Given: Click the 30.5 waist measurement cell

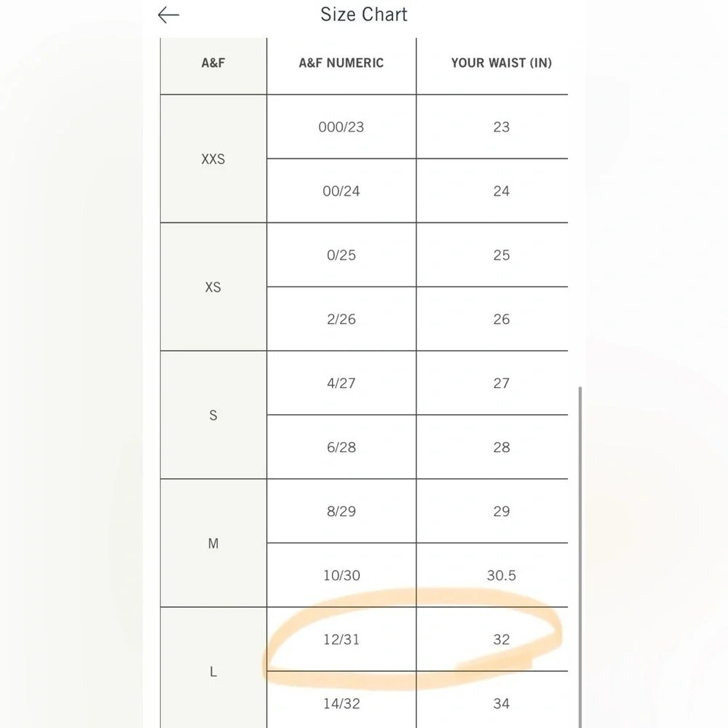Looking at the screenshot, I should coord(501,575).
